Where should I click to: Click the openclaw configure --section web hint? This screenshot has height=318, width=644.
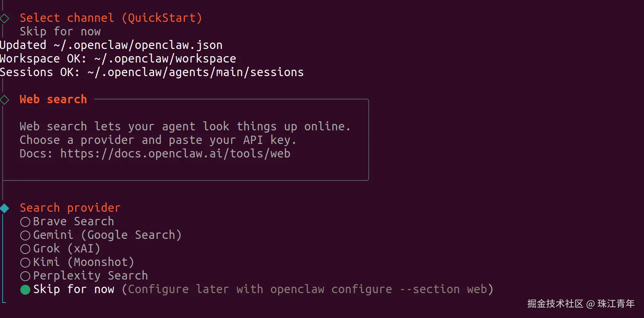click(368, 289)
